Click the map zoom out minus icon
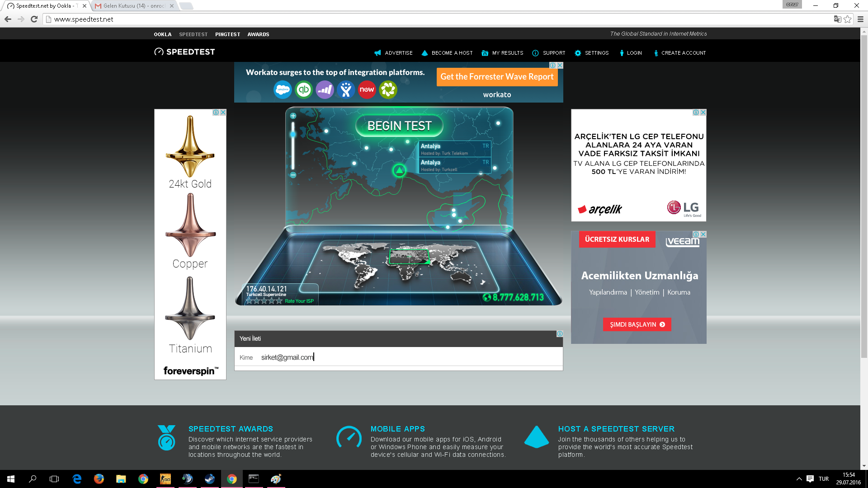868x488 pixels. click(x=293, y=175)
